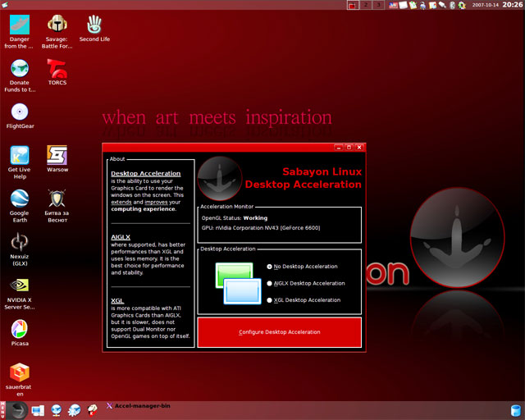Click the XGL heading in About panel
Viewport: 525px width, 420px height.
117,301
